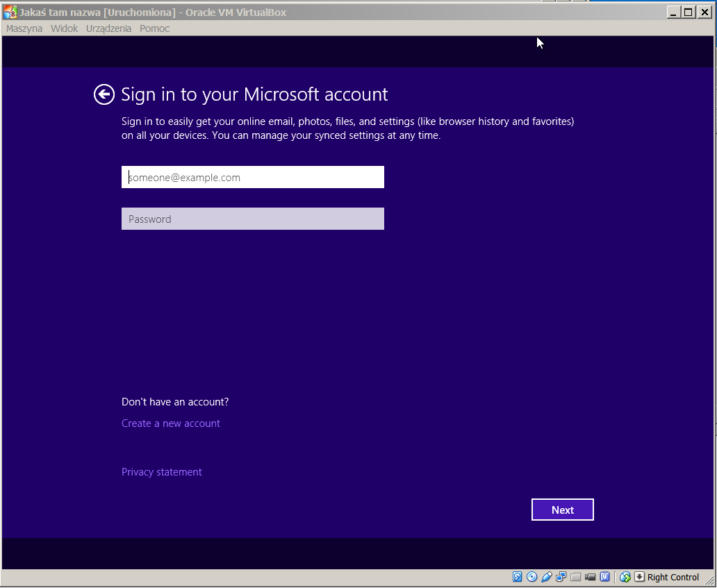Click the back arrow circle icon
The image size is (717, 588).
click(x=104, y=94)
